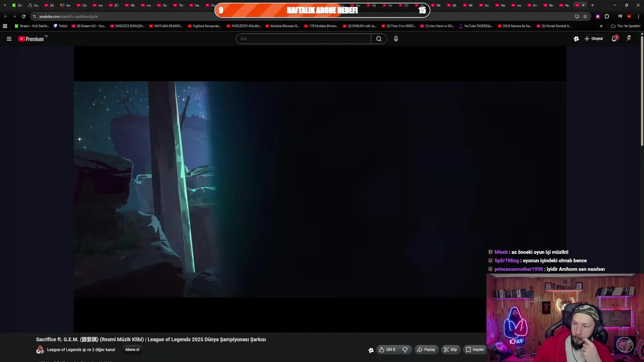Save video using Kaydet button
Screen dimensions: 644x362
tap(475, 349)
